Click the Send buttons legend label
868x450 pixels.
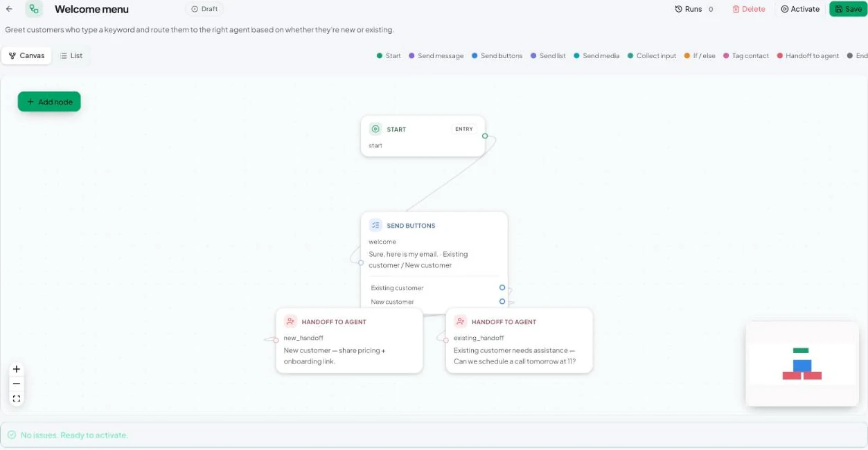(502, 55)
